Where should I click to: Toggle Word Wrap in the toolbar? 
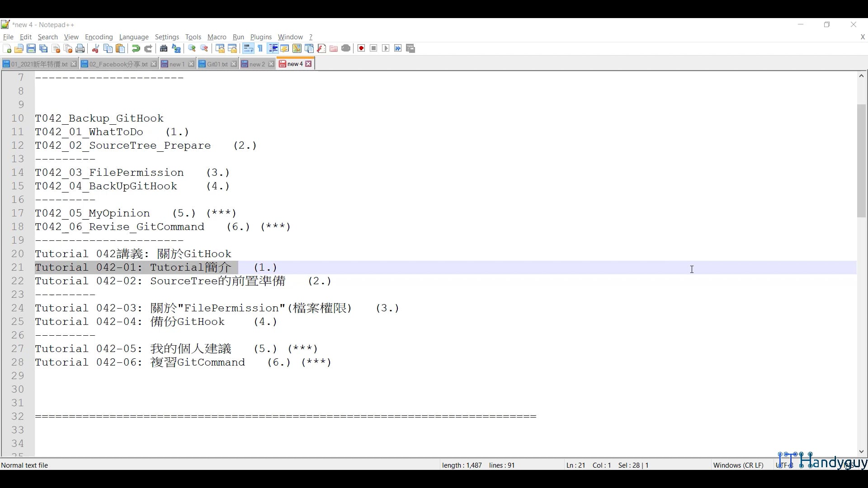coord(248,48)
